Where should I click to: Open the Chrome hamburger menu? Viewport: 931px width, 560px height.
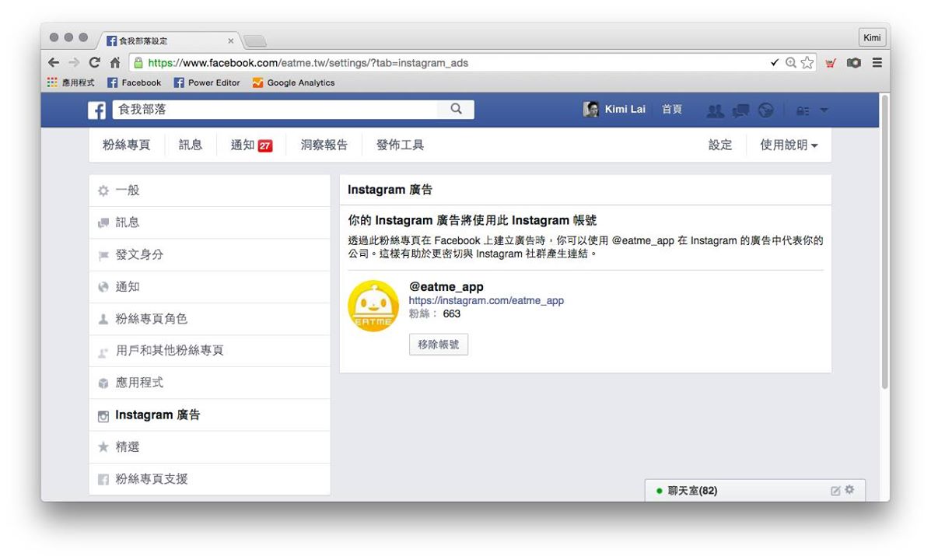pyautogui.click(x=877, y=62)
